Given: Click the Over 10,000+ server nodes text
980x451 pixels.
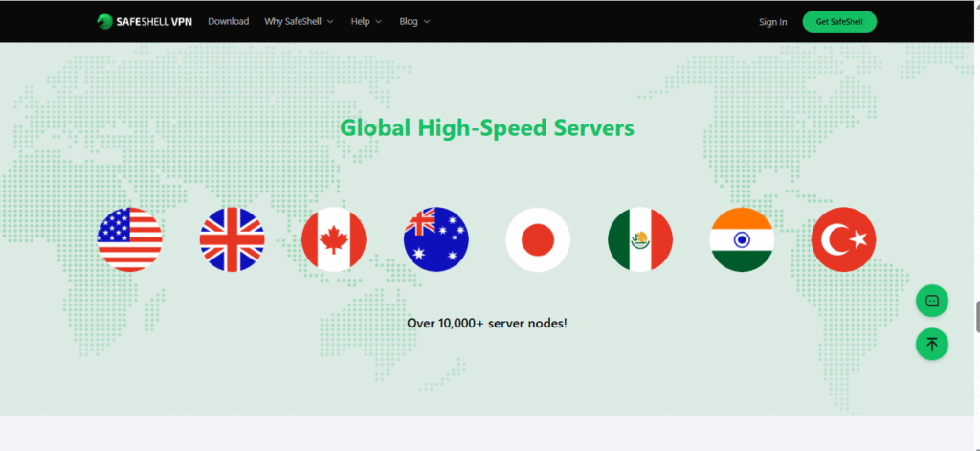Looking at the screenshot, I should pyautogui.click(x=487, y=323).
